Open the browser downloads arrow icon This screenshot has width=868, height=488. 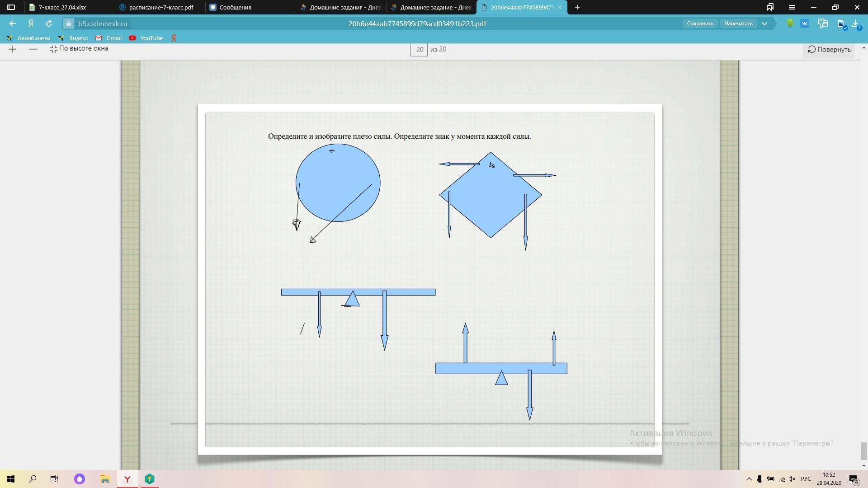[856, 23]
